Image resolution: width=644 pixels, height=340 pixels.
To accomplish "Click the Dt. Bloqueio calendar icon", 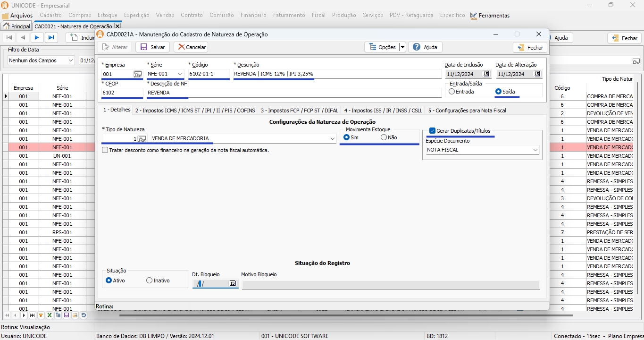I will (x=233, y=284).
